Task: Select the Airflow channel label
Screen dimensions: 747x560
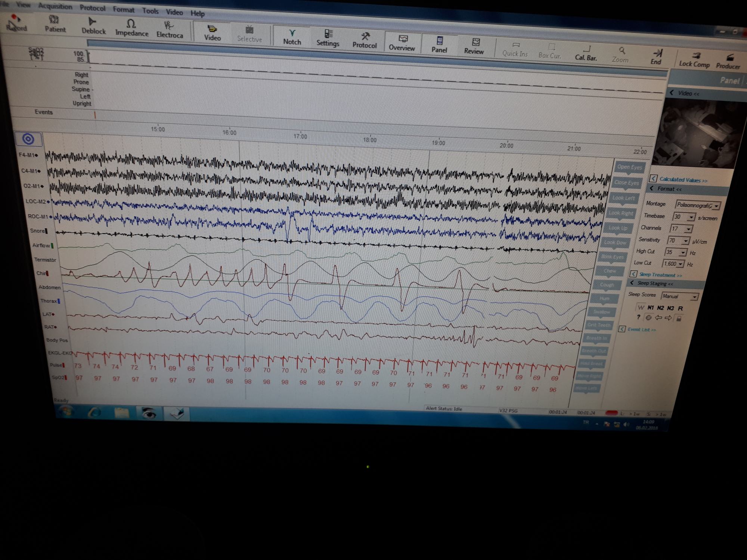Action: (43, 245)
